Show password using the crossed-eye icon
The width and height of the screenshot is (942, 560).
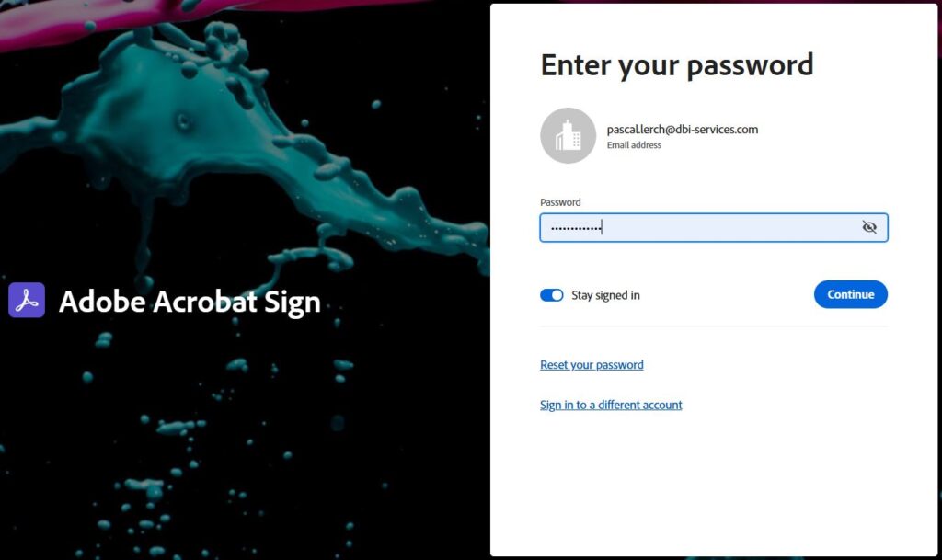868,227
